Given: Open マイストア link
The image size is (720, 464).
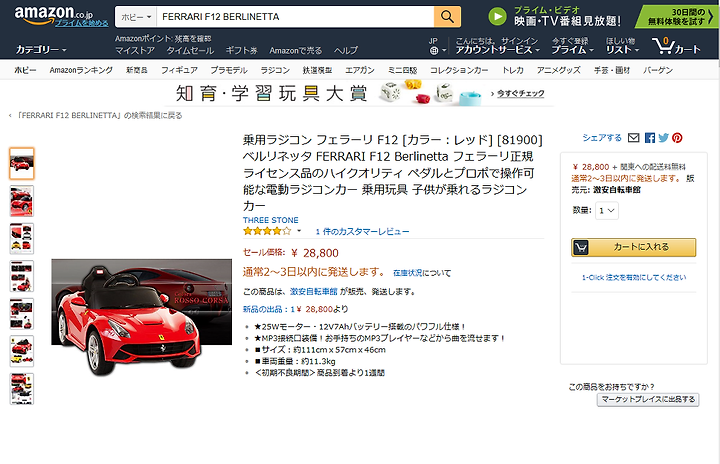Looking at the screenshot, I should (135, 51).
